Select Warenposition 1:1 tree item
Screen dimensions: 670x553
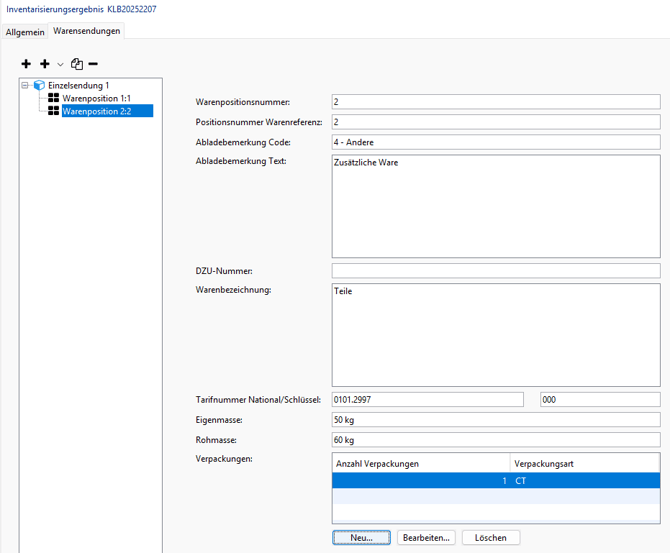tap(97, 98)
